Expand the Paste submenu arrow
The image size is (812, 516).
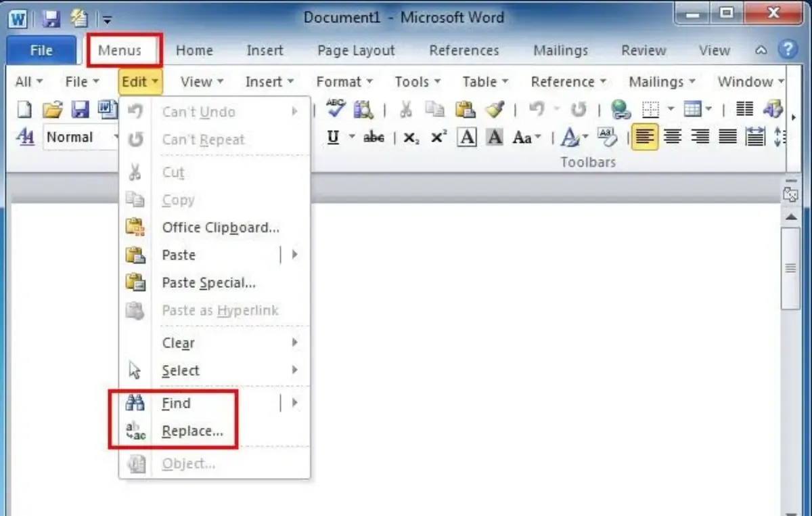coord(294,255)
